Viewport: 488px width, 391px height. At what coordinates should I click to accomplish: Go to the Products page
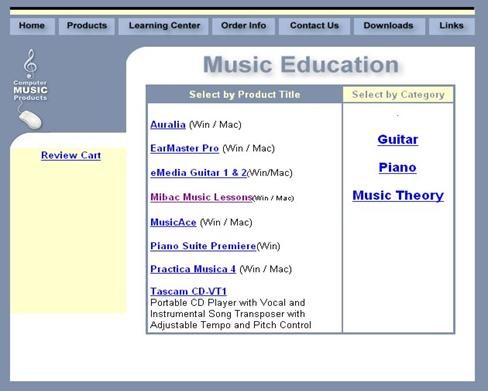[87, 26]
